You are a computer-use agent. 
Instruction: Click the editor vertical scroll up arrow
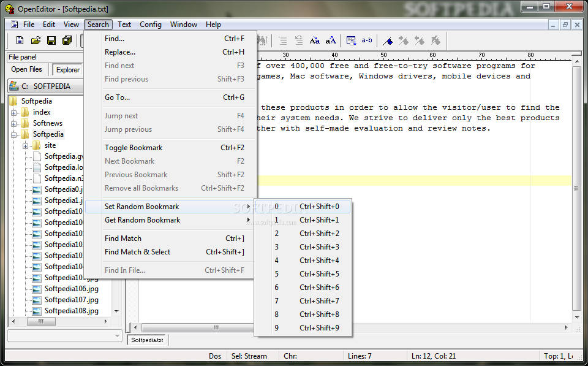coord(576,61)
